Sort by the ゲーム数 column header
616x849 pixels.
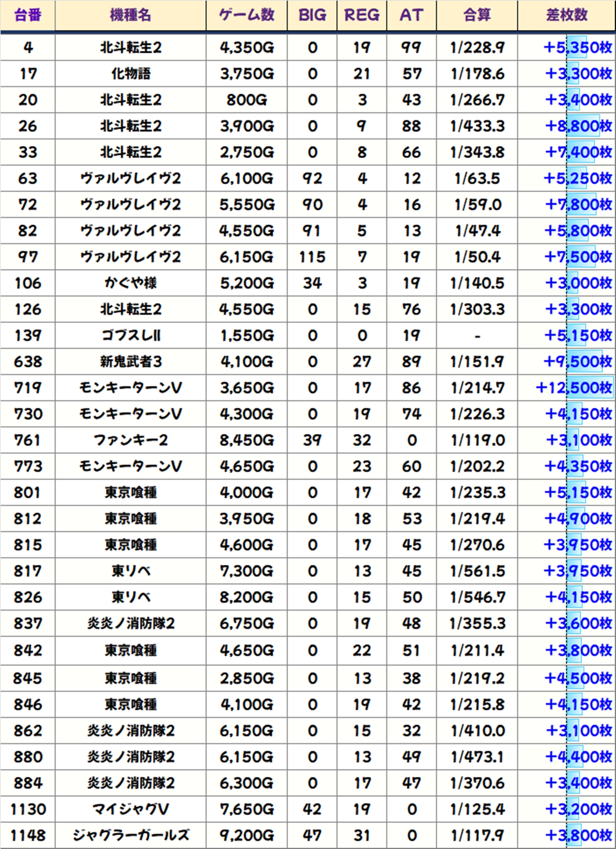click(247, 15)
